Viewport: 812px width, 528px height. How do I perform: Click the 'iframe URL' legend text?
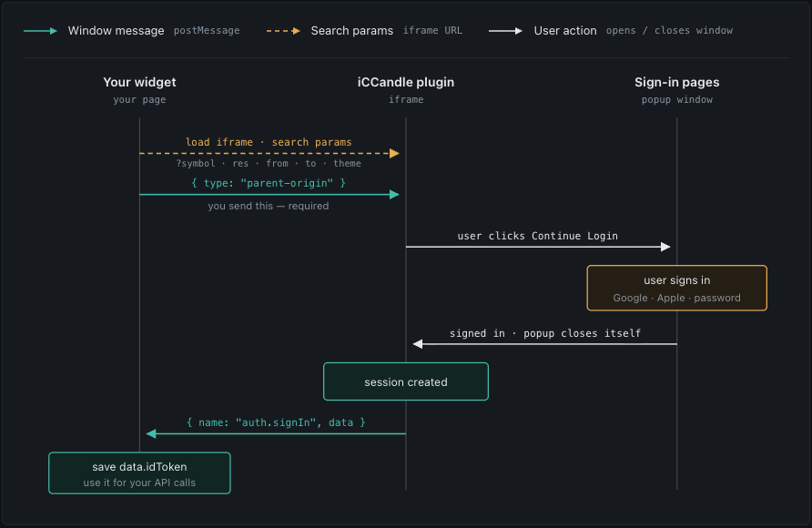[x=432, y=31]
